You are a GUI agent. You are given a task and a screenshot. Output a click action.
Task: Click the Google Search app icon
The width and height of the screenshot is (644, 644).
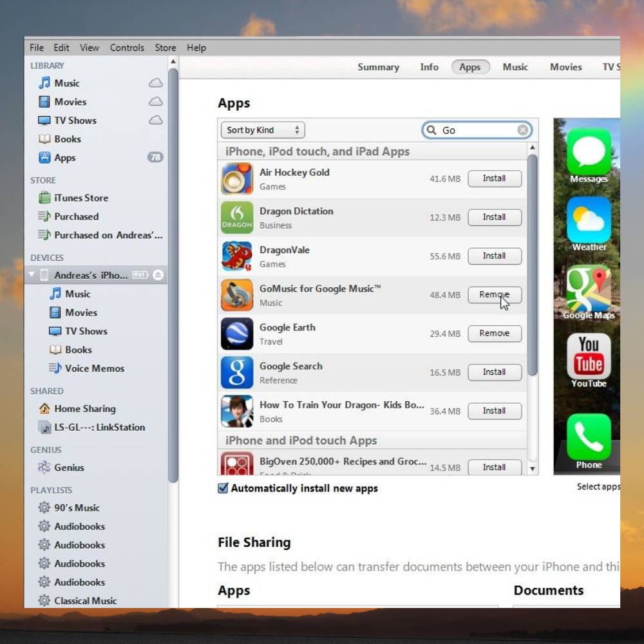pyautogui.click(x=237, y=372)
